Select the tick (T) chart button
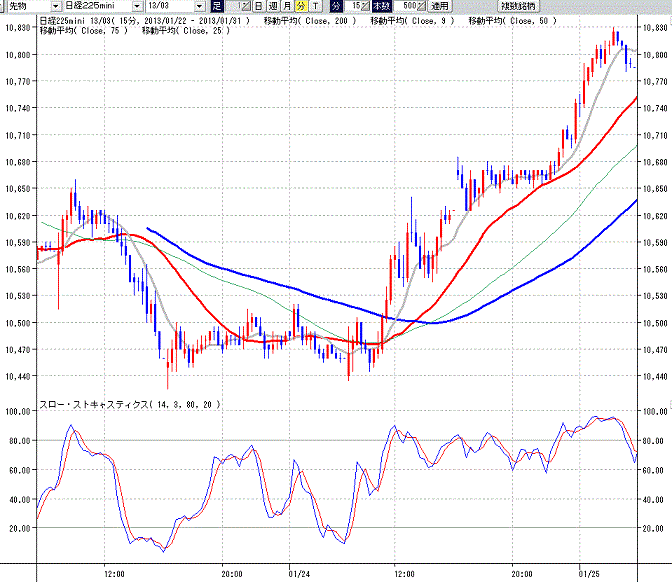This screenshot has height=582, width=672. point(315,6)
